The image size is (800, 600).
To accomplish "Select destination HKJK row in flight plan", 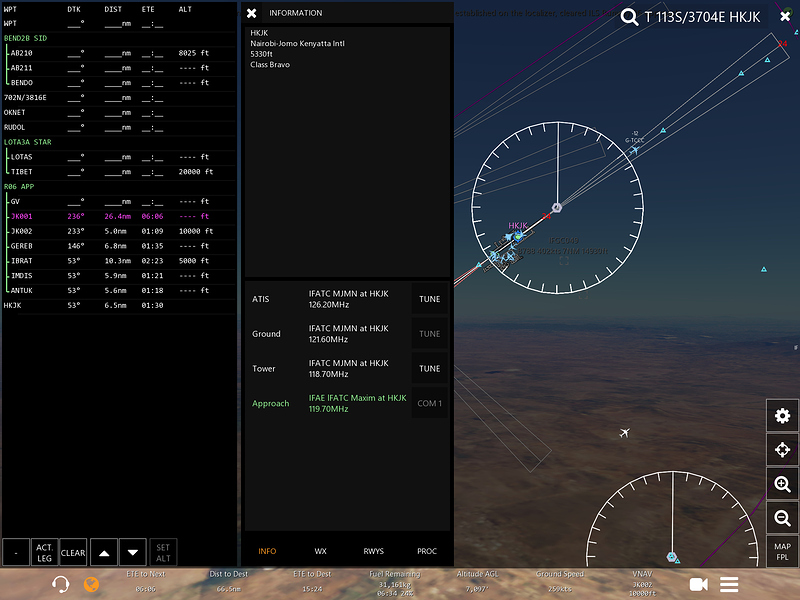I will click(119, 305).
